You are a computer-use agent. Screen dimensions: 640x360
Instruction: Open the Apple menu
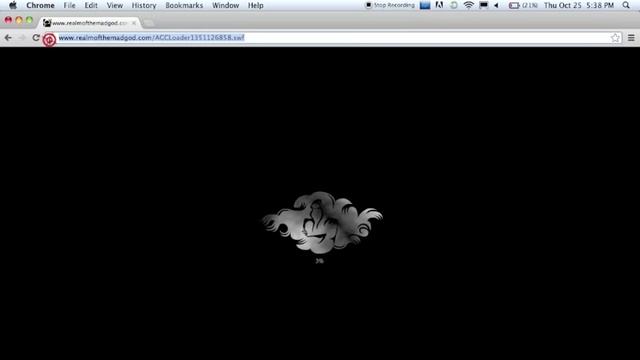pyautogui.click(x=13, y=5)
